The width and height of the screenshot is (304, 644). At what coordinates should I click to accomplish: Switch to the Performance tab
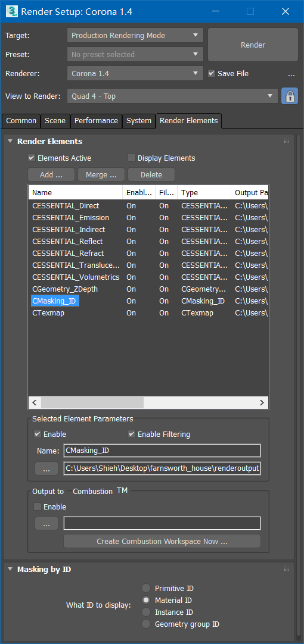[x=96, y=121]
